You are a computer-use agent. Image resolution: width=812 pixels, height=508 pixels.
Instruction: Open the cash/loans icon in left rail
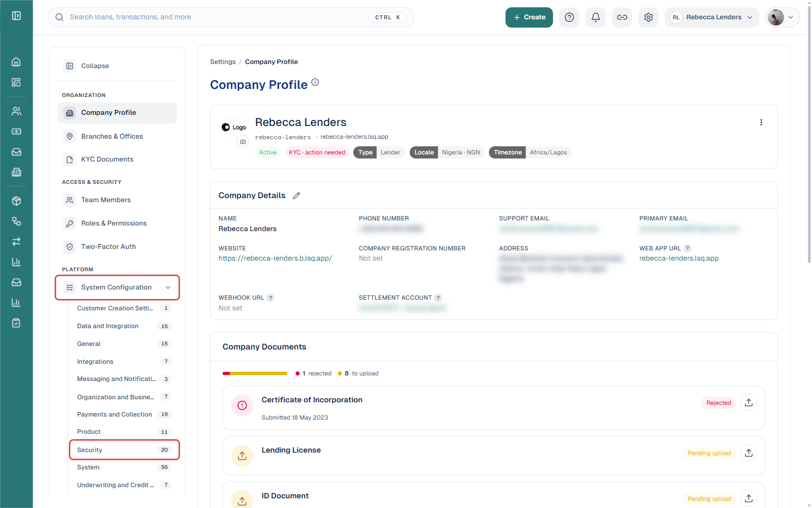click(16, 132)
